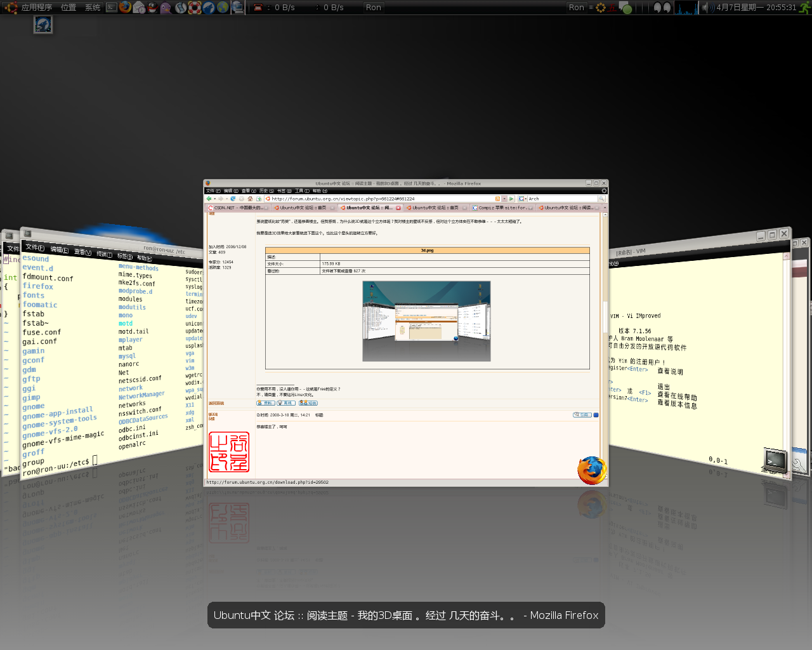Click 'VIM - Vi IMproved' text in VIM window

[635, 315]
